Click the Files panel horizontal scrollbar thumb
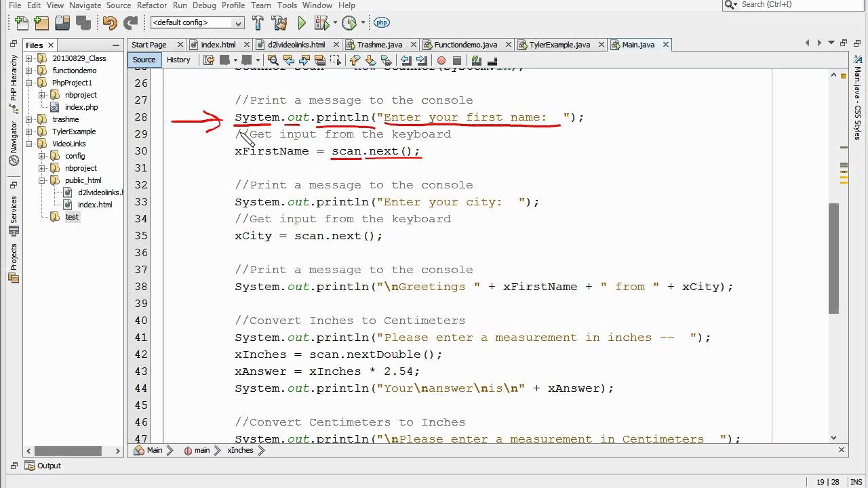Screen dimensions: 868x488 68,451
